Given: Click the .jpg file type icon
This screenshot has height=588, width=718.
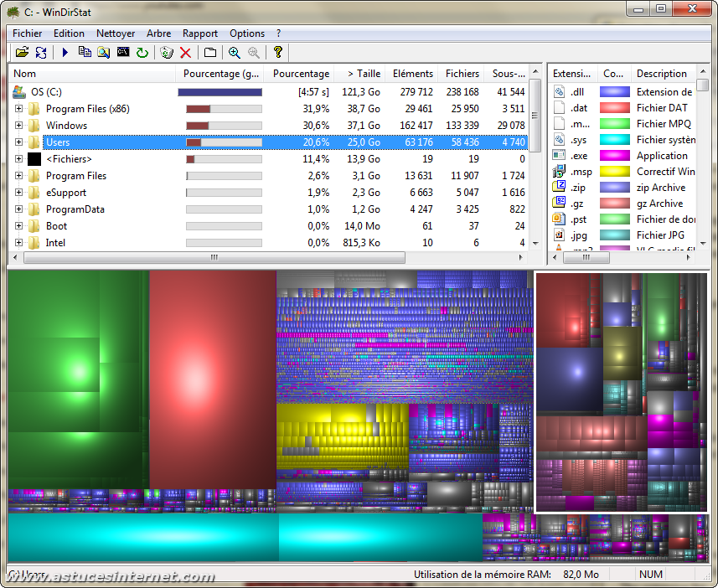Looking at the screenshot, I should [559, 235].
